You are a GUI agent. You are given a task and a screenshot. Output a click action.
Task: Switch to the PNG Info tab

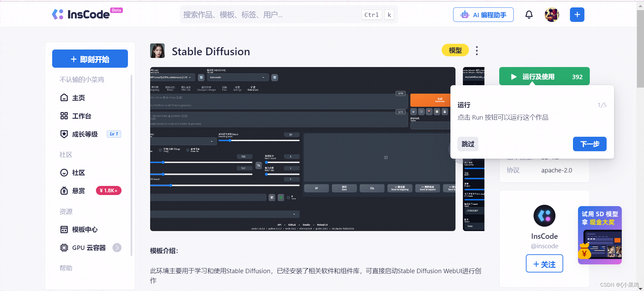186,88
